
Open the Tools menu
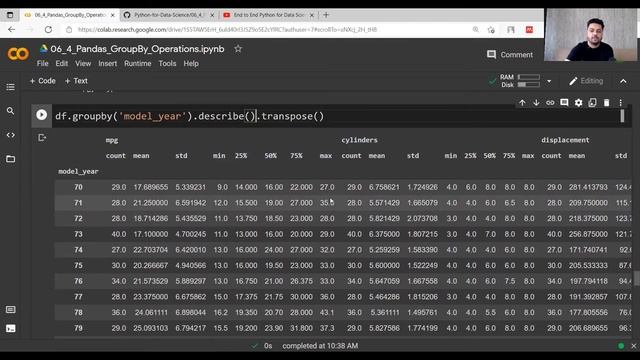[x=167, y=64]
